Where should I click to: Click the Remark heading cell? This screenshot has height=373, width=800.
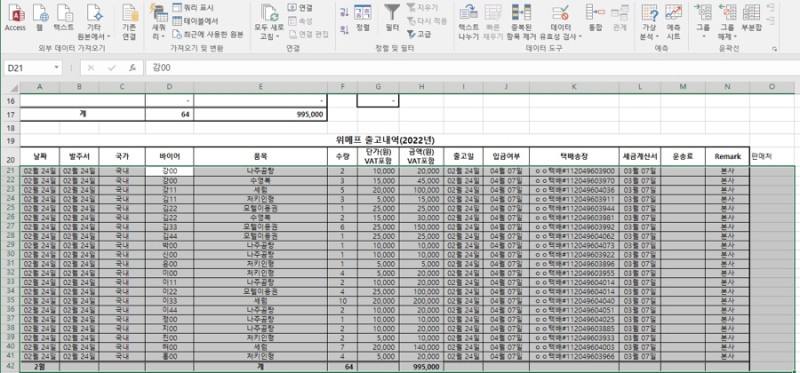tap(727, 157)
